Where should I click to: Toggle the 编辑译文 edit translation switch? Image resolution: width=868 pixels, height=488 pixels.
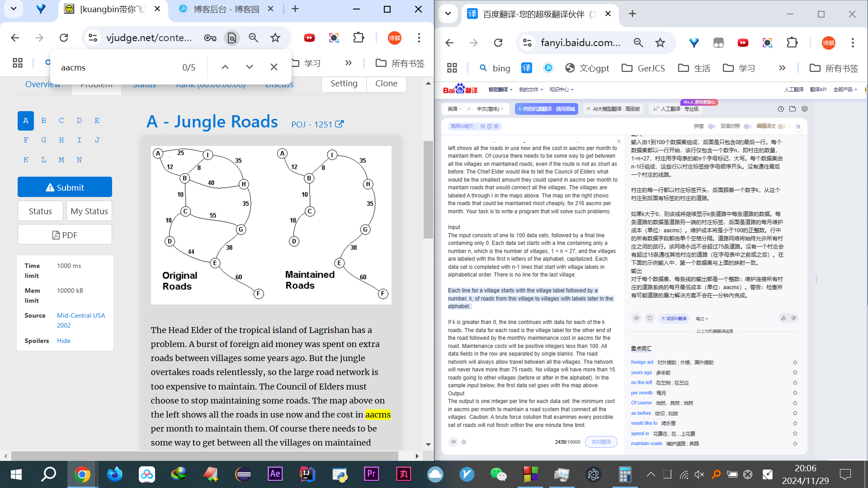click(781, 127)
